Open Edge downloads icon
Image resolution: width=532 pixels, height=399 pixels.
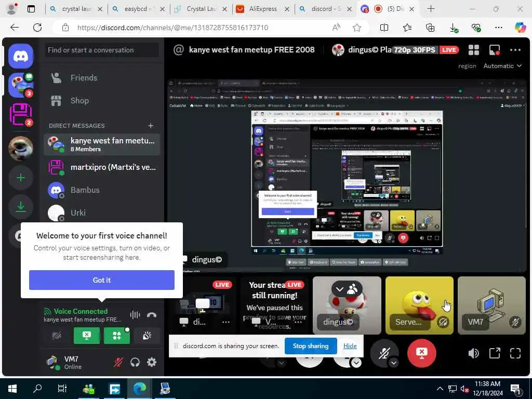pyautogui.click(x=454, y=28)
